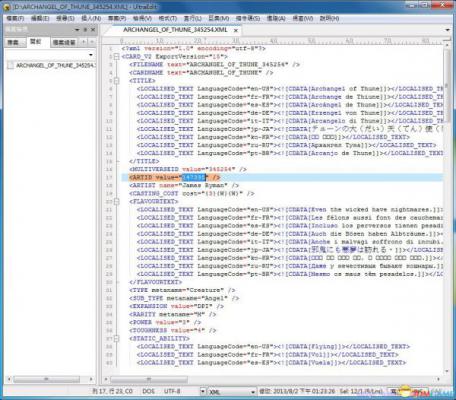This screenshot has width=456, height=400.
Task: Close the file view side panel
Action: click(93, 30)
